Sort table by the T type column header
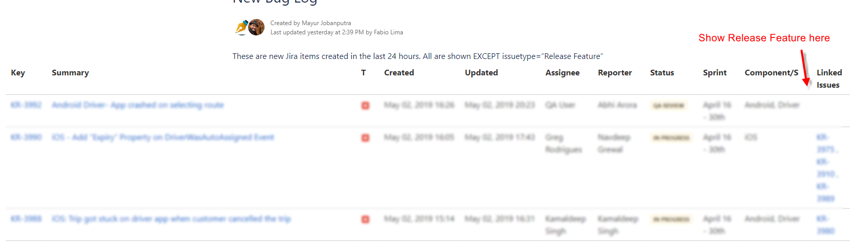Screen dimensions: 868x243 point(364,73)
